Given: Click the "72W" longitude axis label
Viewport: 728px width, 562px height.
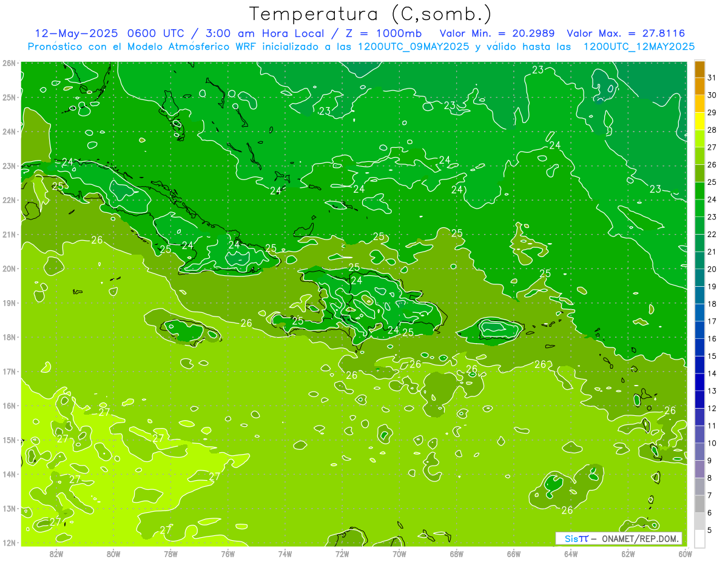Looking at the screenshot, I should click(x=342, y=554).
